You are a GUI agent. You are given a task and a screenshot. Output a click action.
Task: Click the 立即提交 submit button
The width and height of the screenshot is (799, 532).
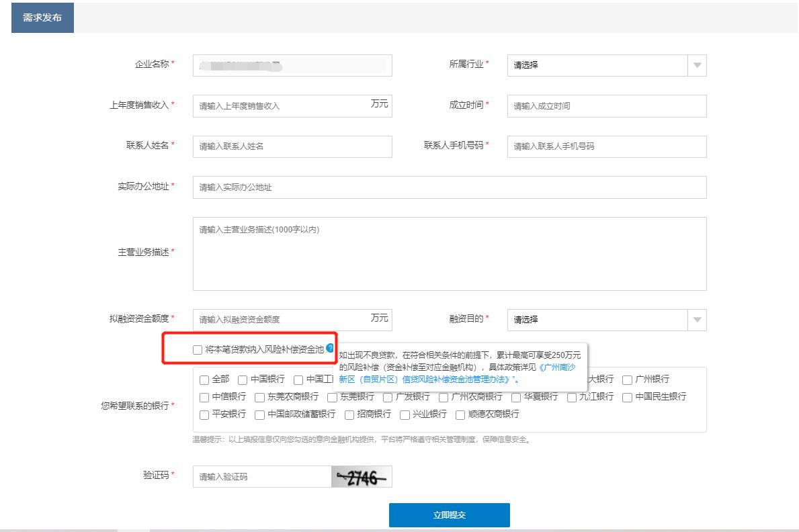[449, 515]
